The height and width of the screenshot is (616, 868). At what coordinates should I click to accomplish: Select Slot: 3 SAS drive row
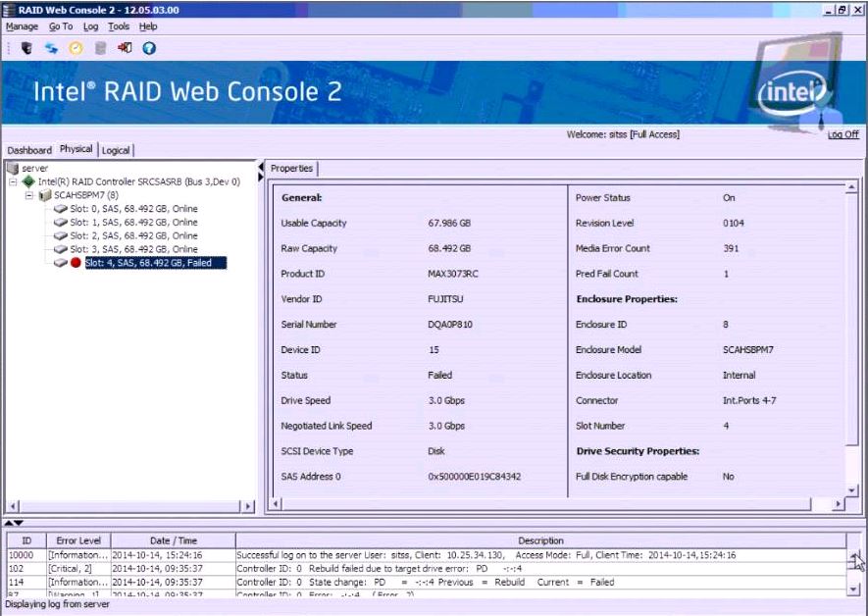[133, 249]
